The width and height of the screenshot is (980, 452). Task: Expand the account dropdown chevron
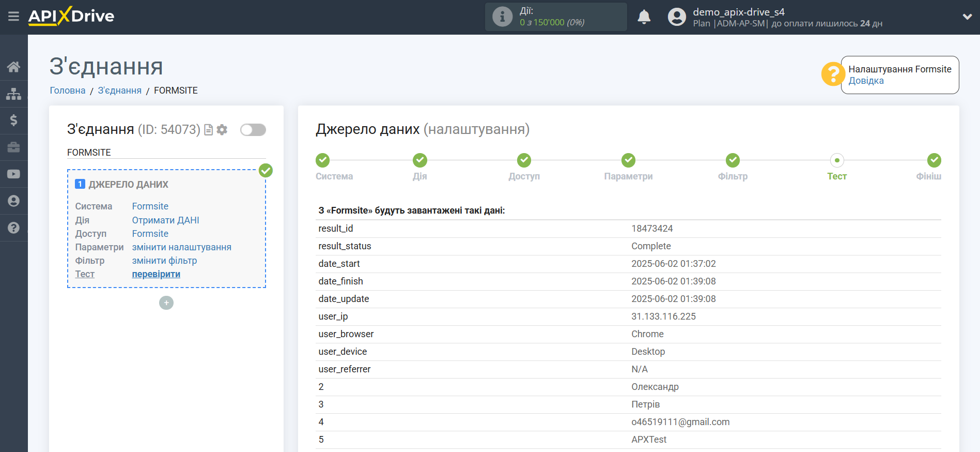click(x=967, y=17)
